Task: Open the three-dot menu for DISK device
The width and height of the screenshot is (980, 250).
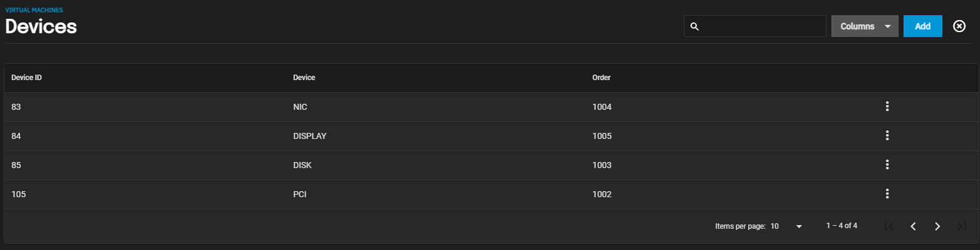Action: 887,165
